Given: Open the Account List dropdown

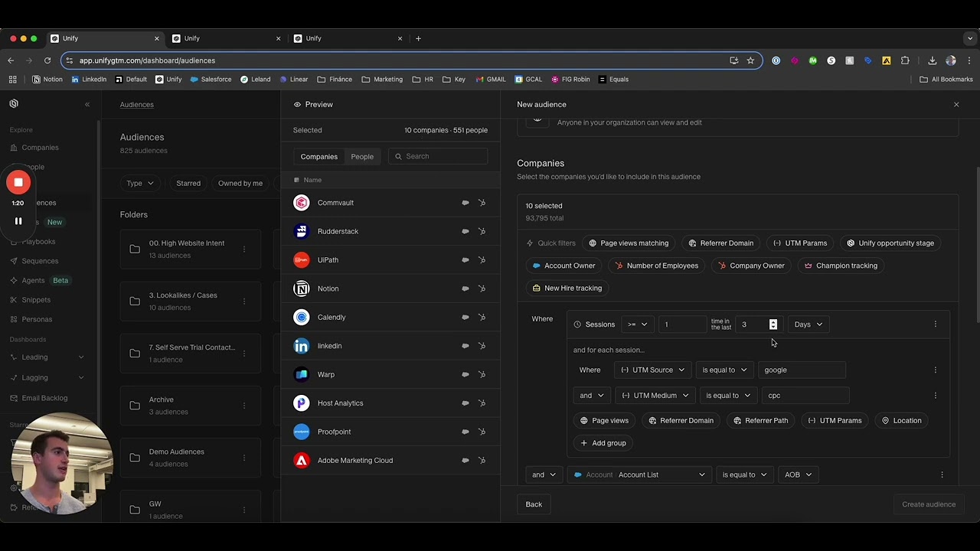Looking at the screenshot, I should coord(640,474).
